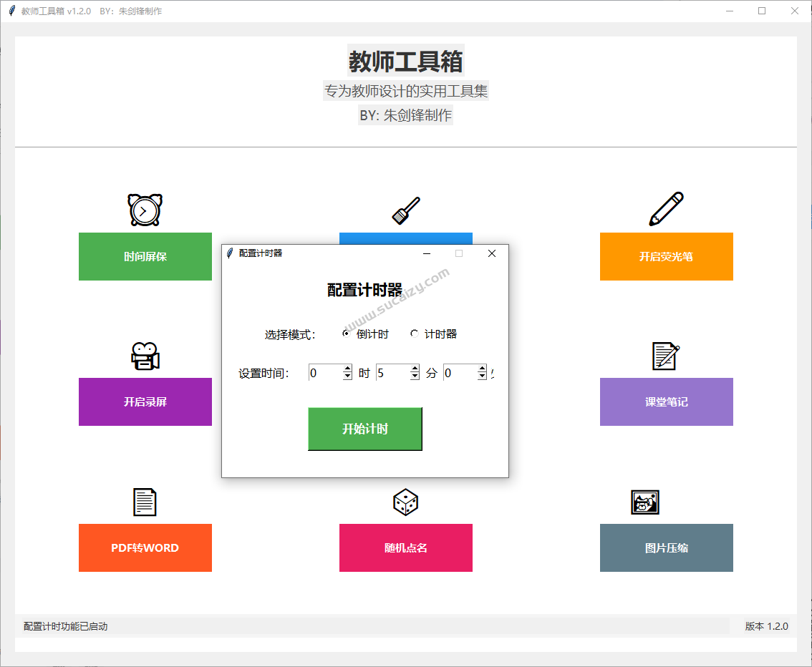Click the dice icon above 随机点名

tap(405, 502)
